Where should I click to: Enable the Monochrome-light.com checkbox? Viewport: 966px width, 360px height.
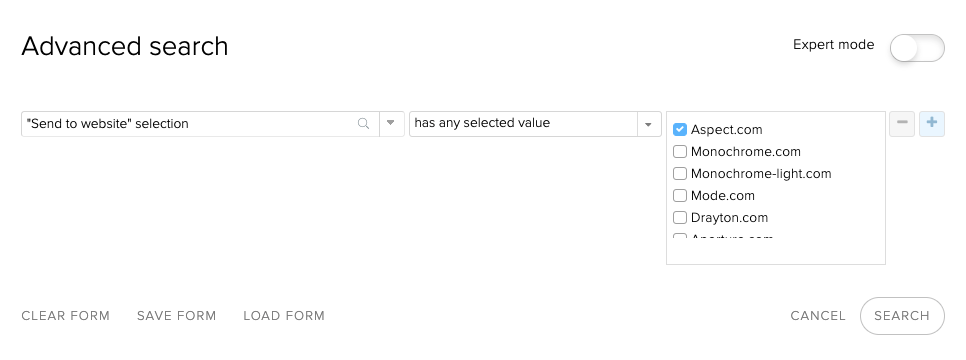pyautogui.click(x=680, y=174)
